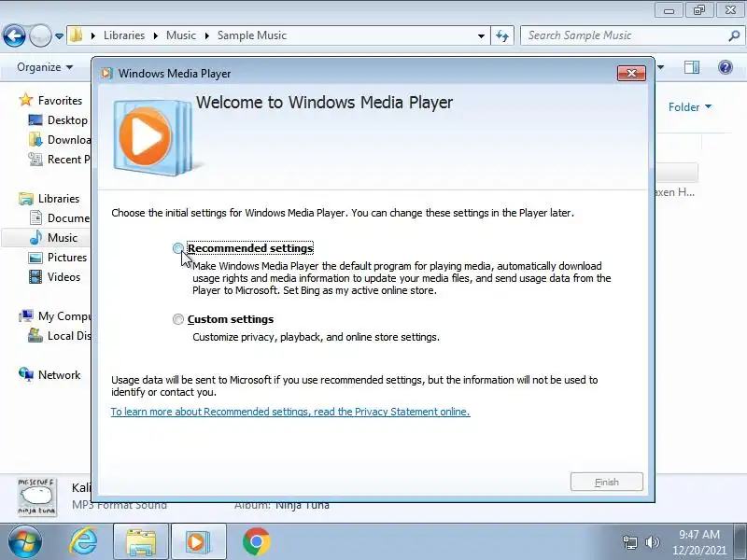
Task: Open the Windows Start menu
Action: pyautogui.click(x=24, y=542)
